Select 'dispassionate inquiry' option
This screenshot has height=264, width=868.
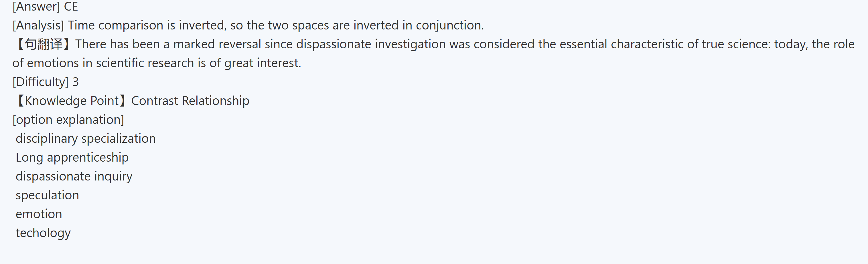pyautogui.click(x=74, y=176)
